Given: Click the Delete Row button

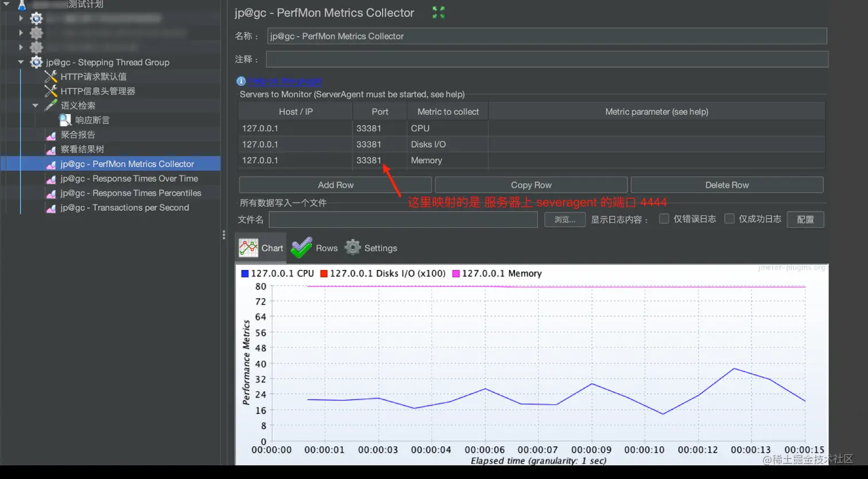Looking at the screenshot, I should 727,185.
